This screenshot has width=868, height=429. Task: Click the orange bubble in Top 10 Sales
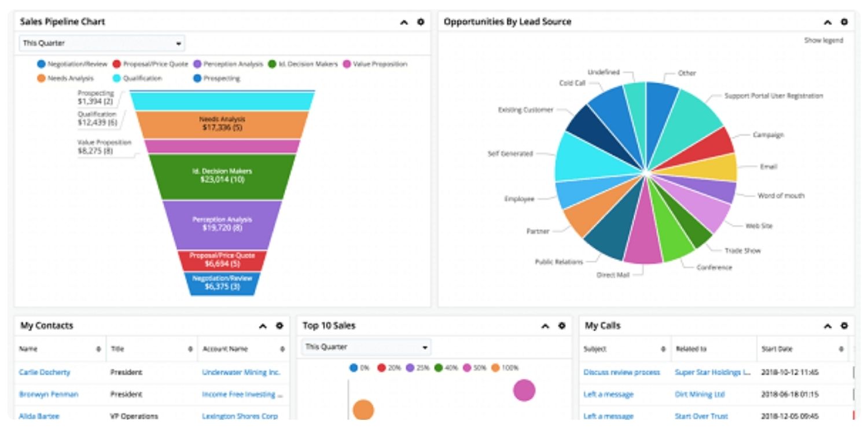(363, 410)
